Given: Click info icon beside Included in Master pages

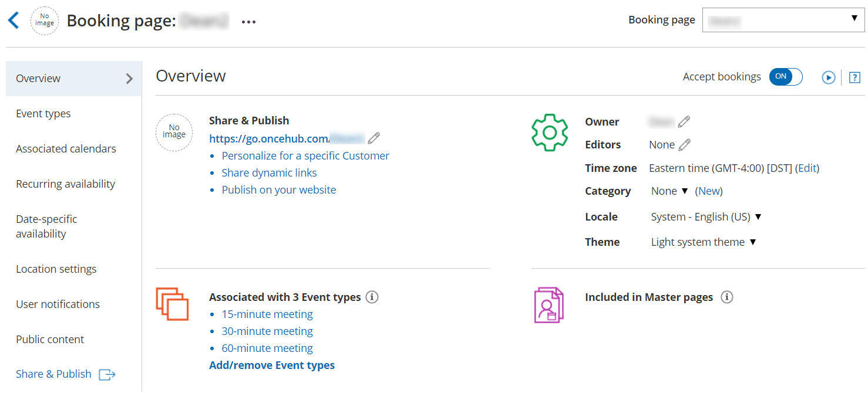Looking at the screenshot, I should [x=727, y=297].
